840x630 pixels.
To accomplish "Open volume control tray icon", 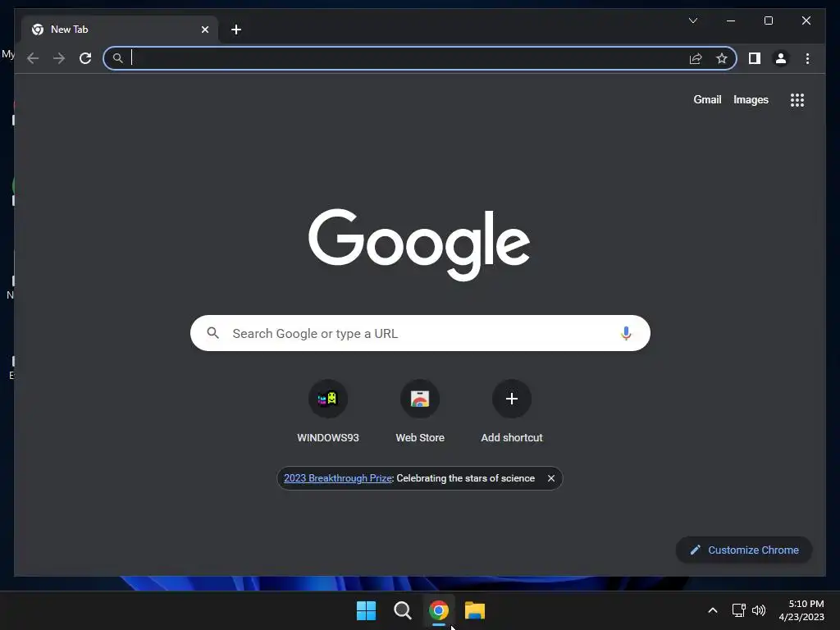I will coord(759,610).
